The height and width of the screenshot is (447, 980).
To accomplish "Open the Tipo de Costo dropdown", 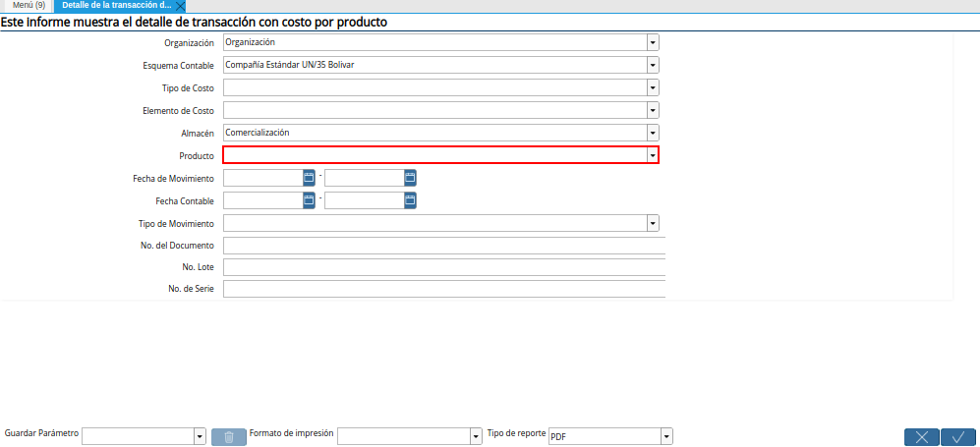I will (x=653, y=87).
